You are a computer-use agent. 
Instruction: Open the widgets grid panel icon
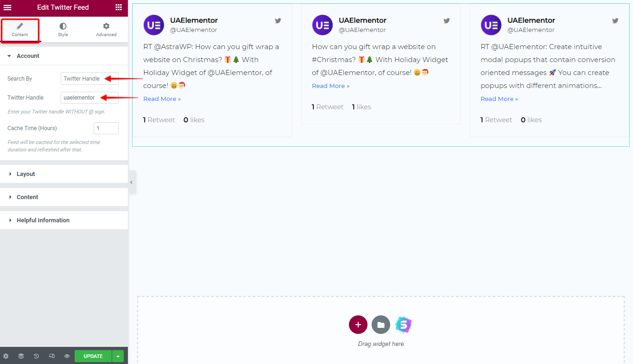[x=119, y=7]
